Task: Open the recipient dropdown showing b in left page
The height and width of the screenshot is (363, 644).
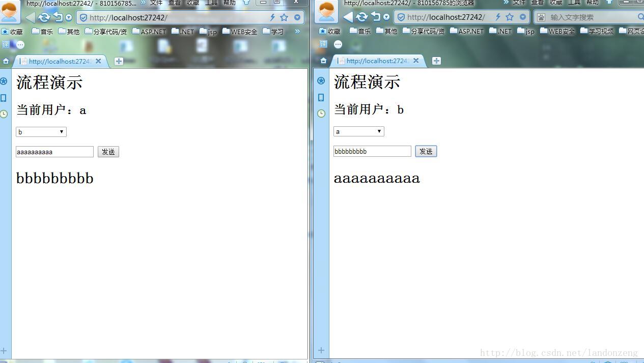Action: coord(41,132)
